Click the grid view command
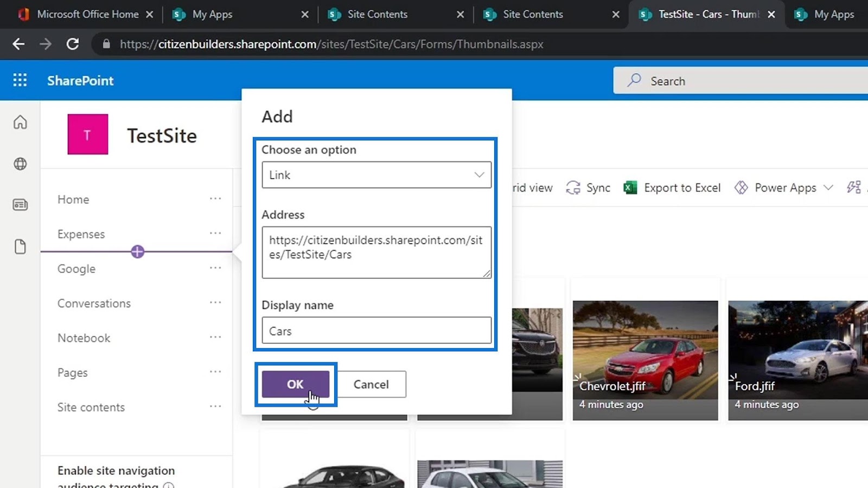 click(x=532, y=188)
